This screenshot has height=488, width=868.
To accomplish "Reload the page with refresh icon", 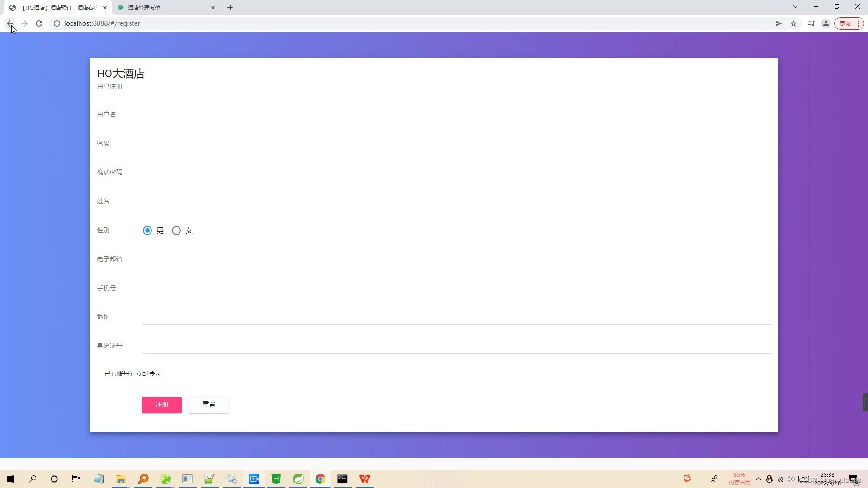I will (x=39, y=23).
